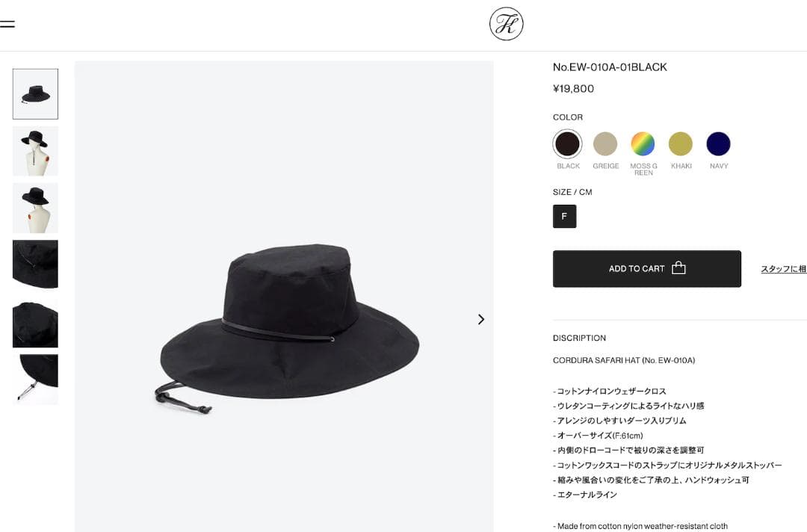
Task: Open the bottom drawstring detail thumbnail
Action: 34,380
